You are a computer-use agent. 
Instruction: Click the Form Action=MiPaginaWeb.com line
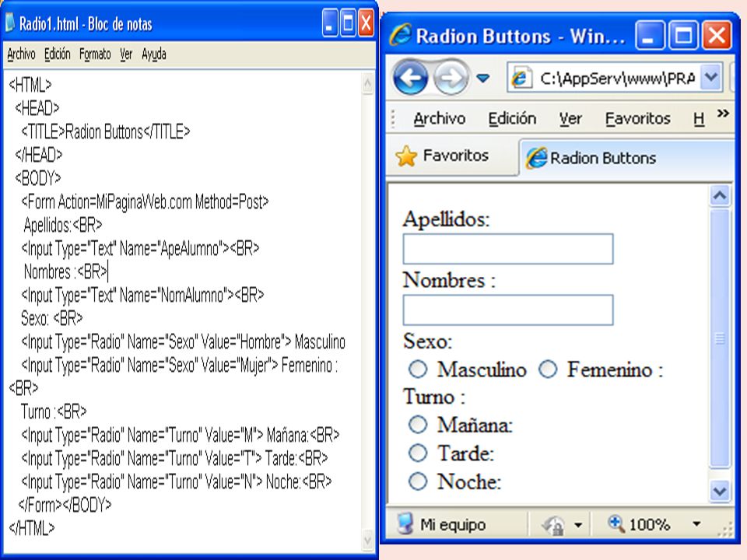coord(145,202)
